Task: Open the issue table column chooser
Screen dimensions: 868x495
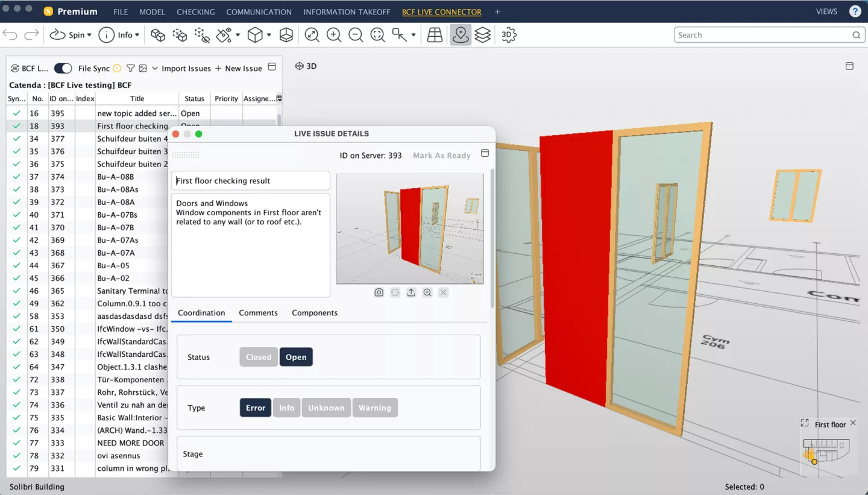Action: pos(279,98)
